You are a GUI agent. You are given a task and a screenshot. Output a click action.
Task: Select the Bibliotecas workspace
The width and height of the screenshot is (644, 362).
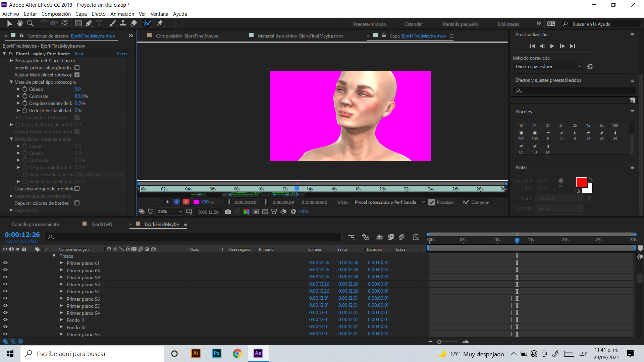click(x=508, y=24)
